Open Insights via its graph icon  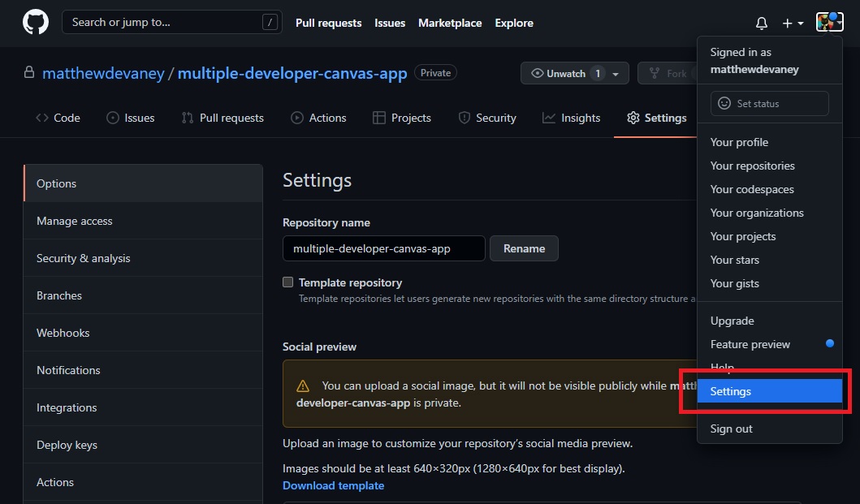coord(547,118)
